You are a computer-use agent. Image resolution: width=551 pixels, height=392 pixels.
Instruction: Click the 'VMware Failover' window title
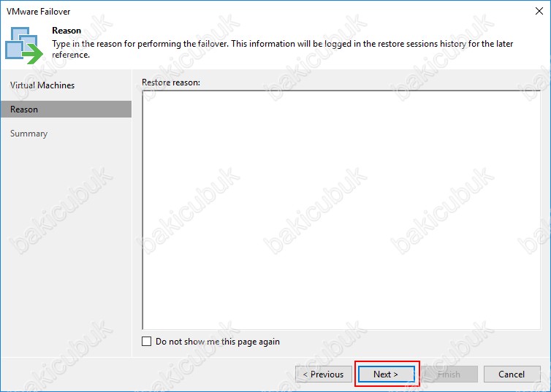(38, 12)
